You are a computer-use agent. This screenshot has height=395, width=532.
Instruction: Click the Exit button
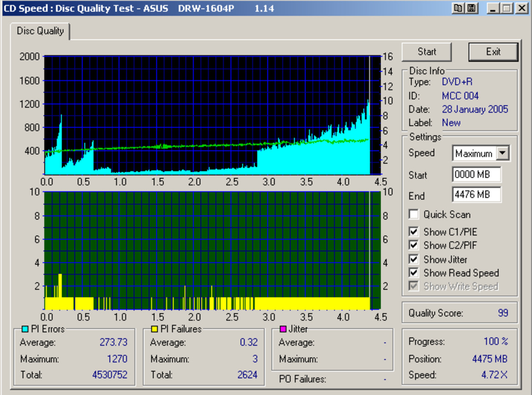493,52
